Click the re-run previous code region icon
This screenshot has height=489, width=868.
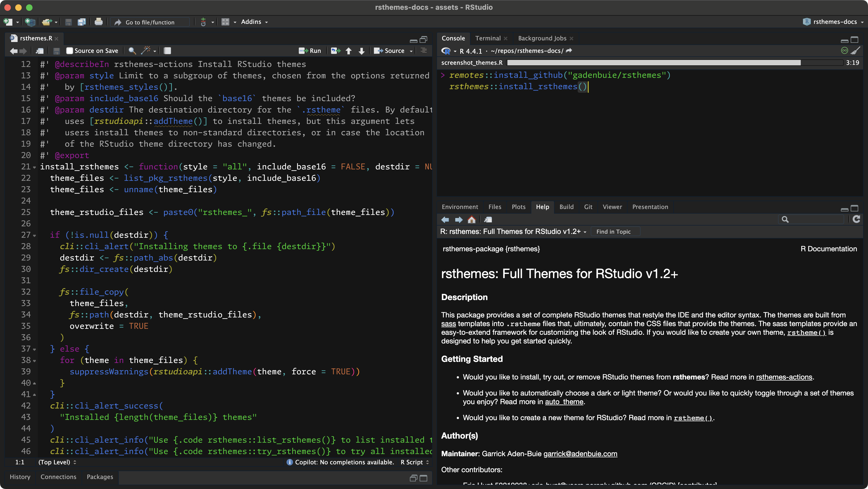click(335, 50)
